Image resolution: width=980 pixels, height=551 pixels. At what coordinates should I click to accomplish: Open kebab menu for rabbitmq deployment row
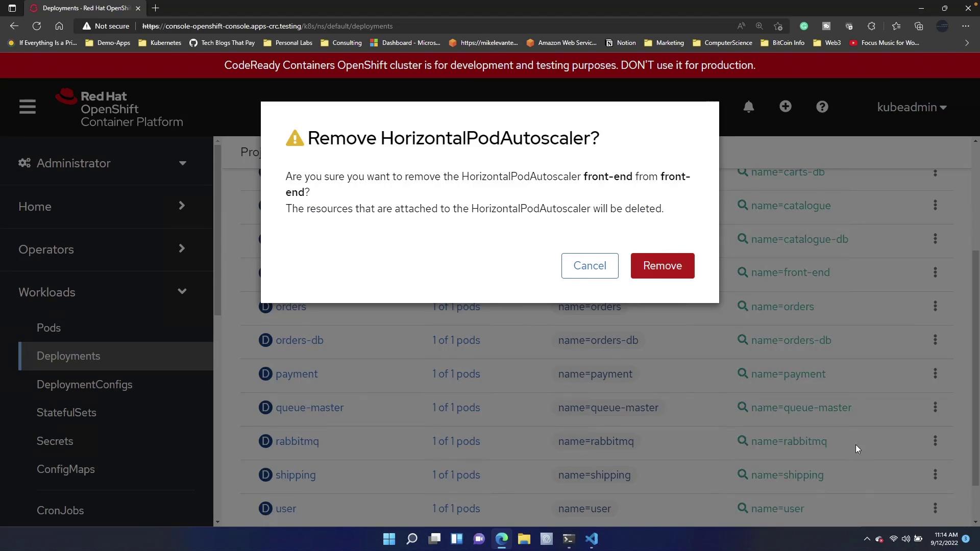tap(935, 441)
